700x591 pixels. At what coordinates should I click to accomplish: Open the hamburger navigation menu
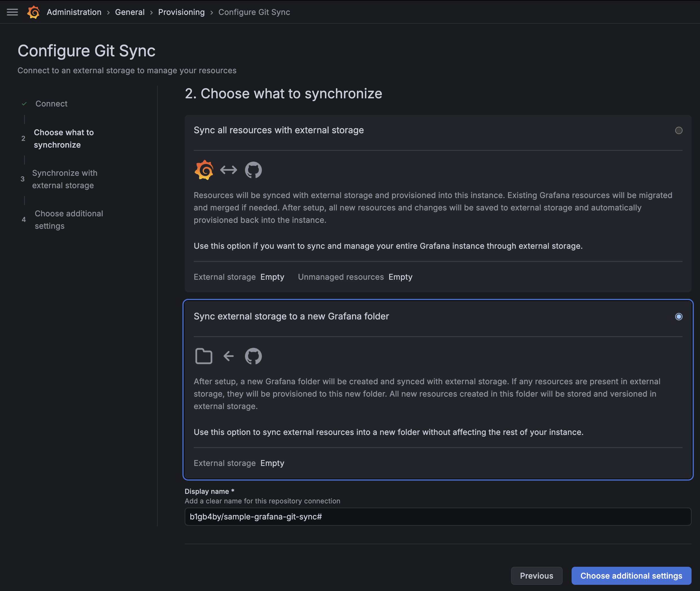click(x=12, y=12)
